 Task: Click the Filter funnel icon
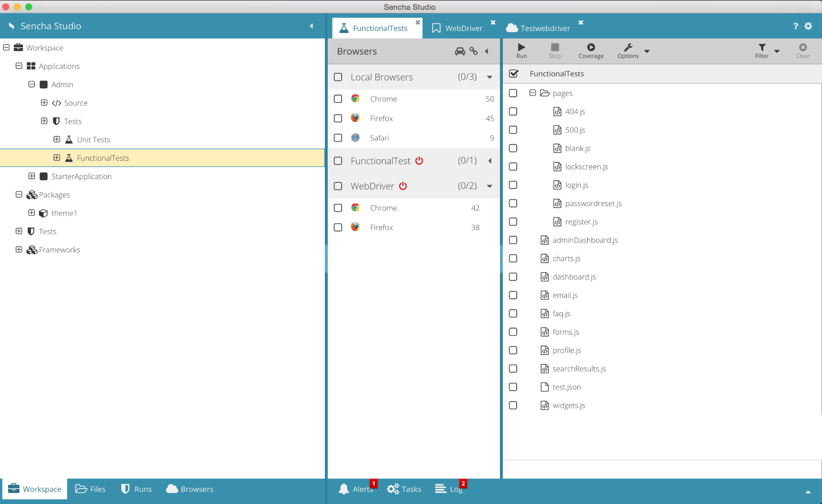coord(762,47)
